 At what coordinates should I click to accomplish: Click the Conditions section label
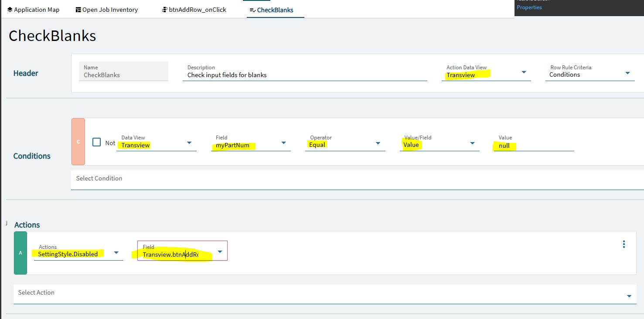pyautogui.click(x=32, y=156)
